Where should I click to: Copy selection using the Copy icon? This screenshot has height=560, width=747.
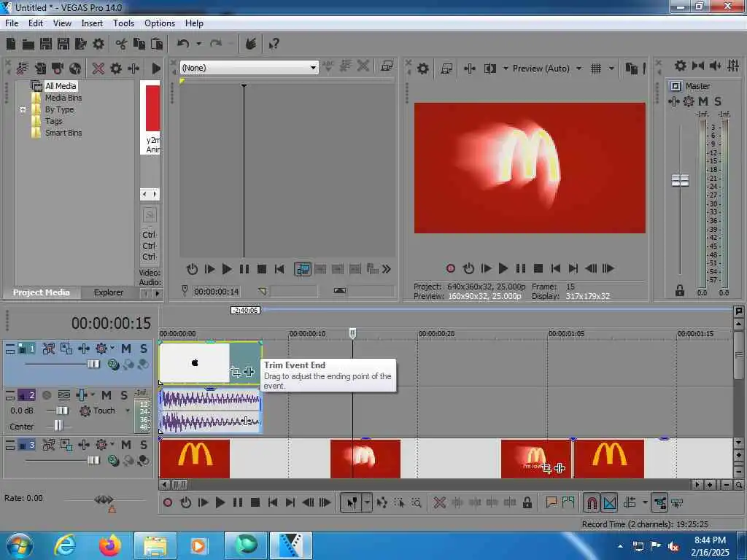point(139,44)
